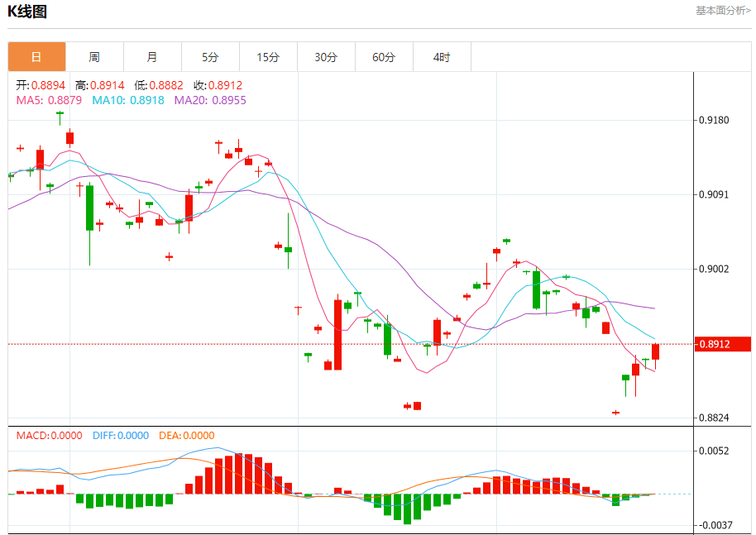The height and width of the screenshot is (535, 756).
Task: Click the 0.9180 price axis label
Action: (x=713, y=120)
